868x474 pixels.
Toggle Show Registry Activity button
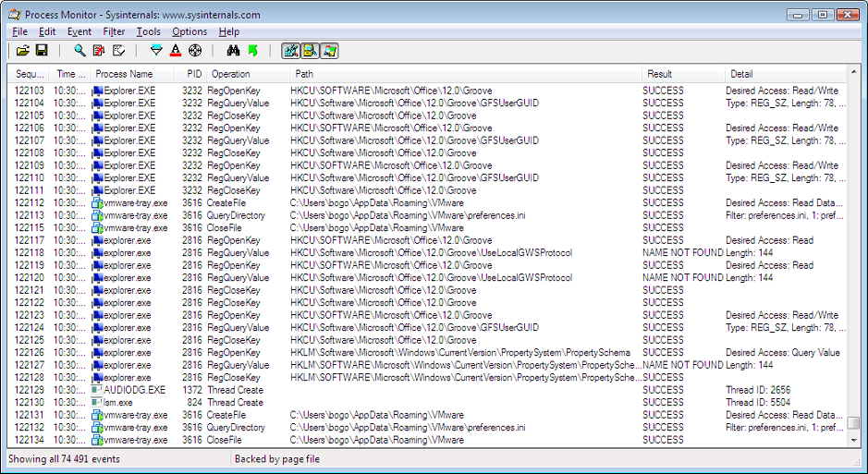coord(291,51)
